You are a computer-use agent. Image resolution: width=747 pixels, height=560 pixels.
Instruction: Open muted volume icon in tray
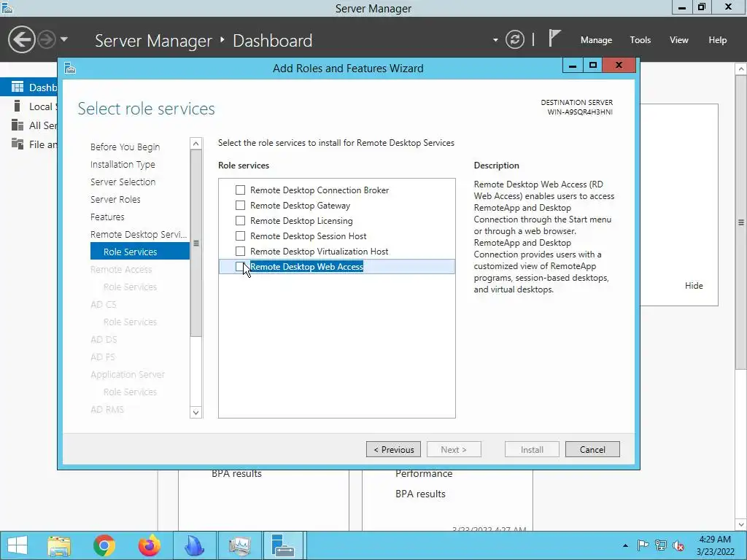point(678,545)
